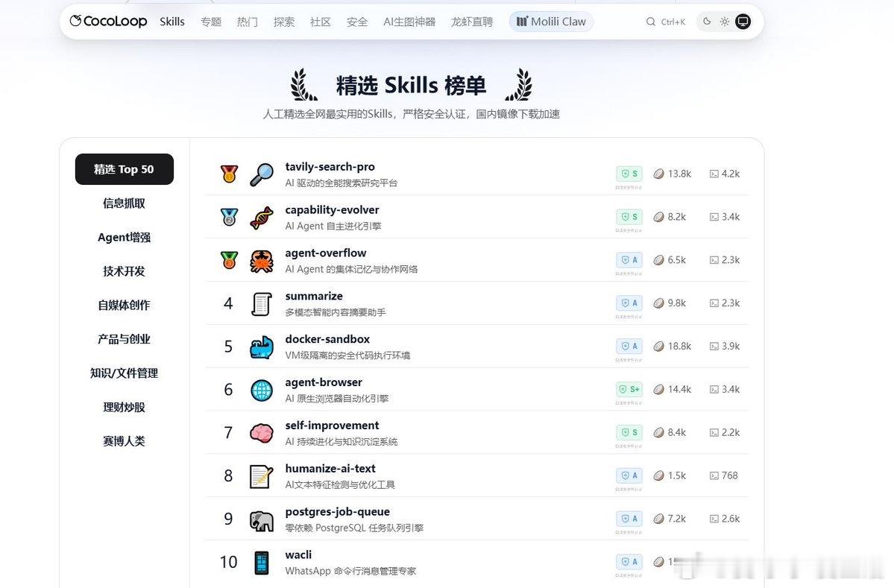Select the 信息抓取 category
Screen dimensions: 894x588
(x=125, y=203)
